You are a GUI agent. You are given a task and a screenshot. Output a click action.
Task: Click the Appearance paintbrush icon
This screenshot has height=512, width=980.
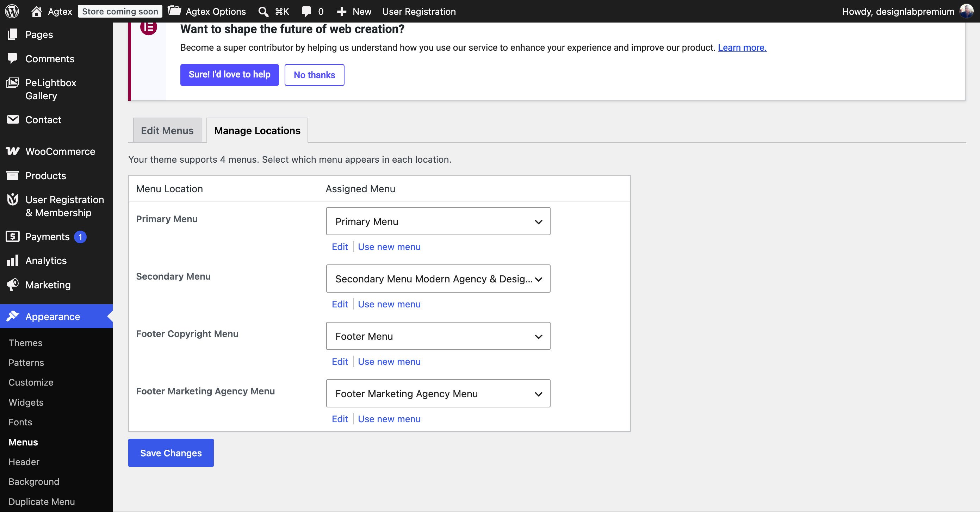(13, 316)
